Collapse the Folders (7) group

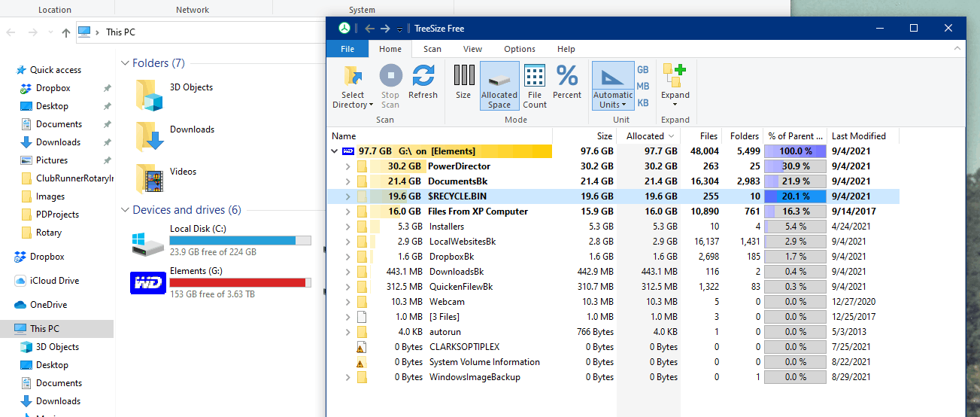click(x=125, y=63)
